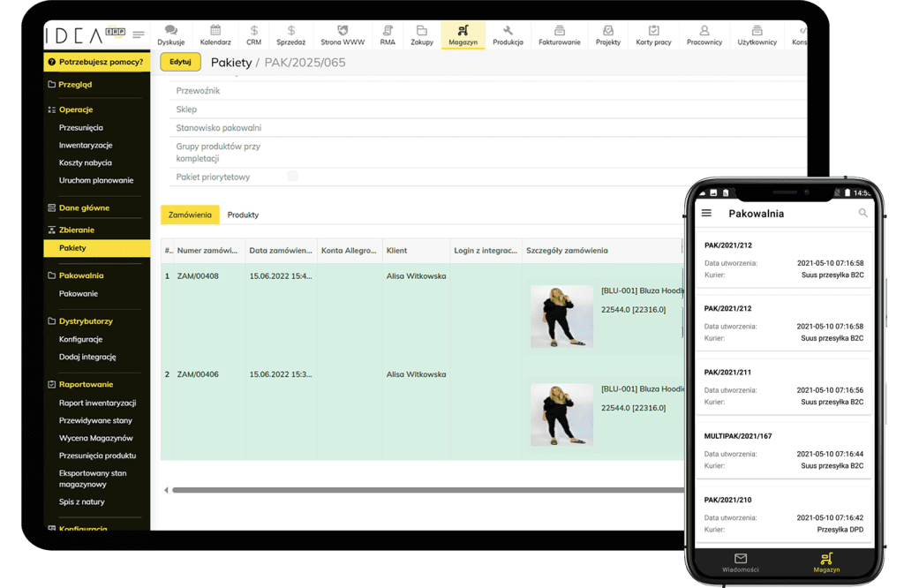Open the Dyskusje chat icon
This screenshot has height=588, width=904.
170,31
